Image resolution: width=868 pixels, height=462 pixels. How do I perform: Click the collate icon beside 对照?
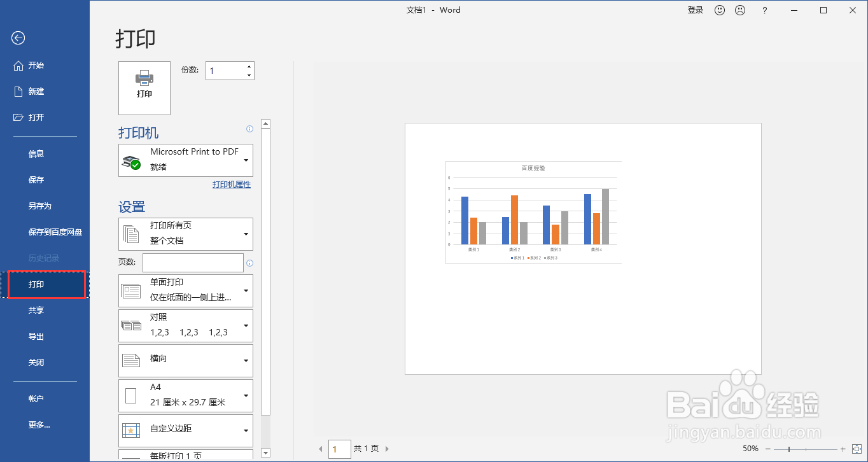click(131, 326)
